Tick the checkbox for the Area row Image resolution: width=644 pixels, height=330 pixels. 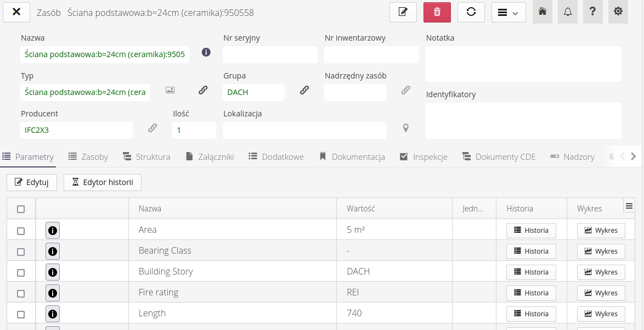click(x=21, y=231)
